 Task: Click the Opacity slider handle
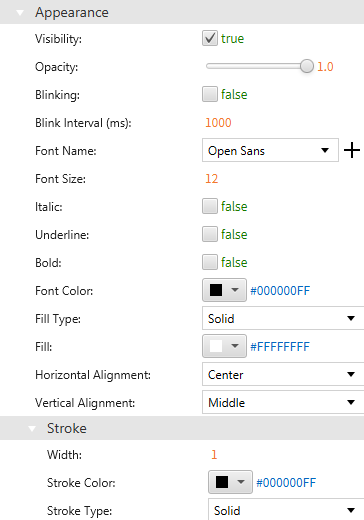[307, 66]
